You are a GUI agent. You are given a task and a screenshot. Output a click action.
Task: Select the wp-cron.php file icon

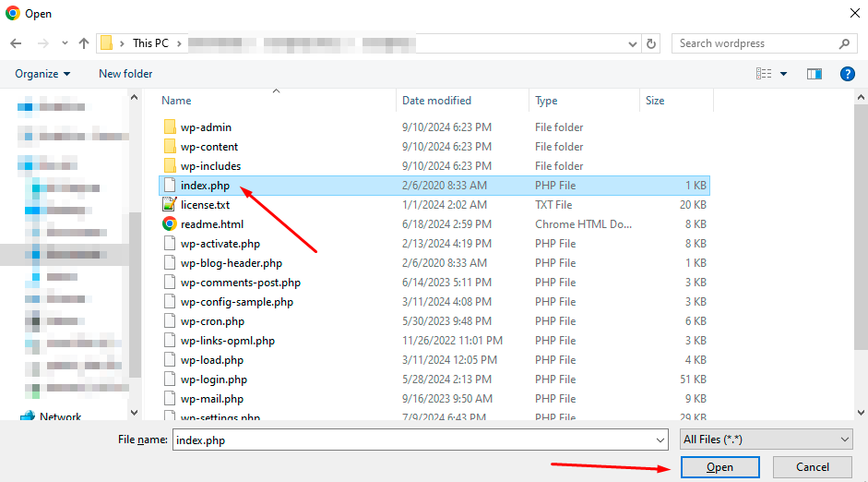(x=170, y=320)
